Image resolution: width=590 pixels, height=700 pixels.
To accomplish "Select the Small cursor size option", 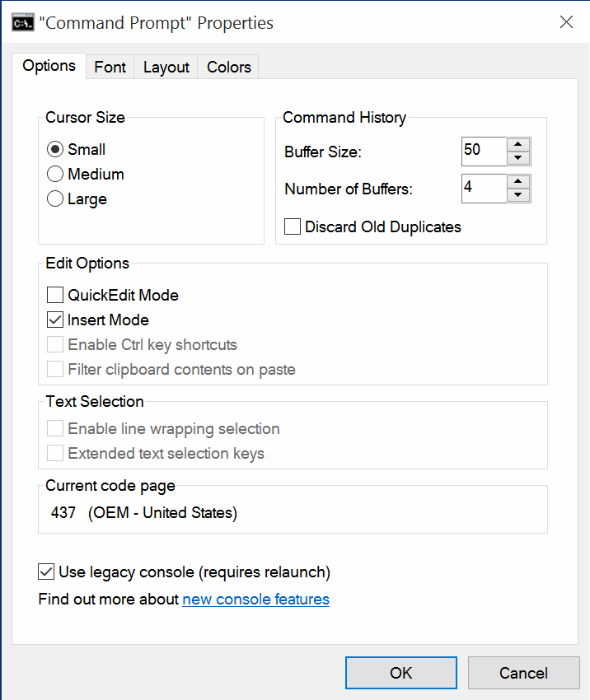I will coord(55,150).
